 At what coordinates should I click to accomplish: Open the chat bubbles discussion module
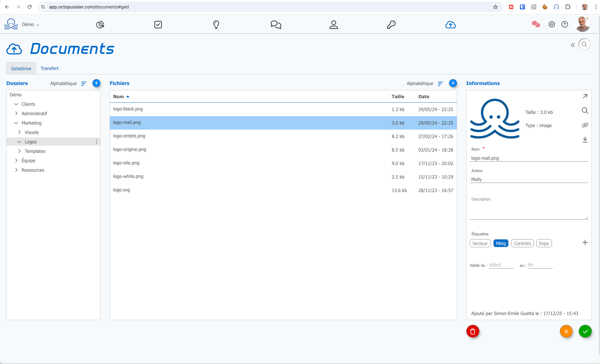click(x=275, y=24)
